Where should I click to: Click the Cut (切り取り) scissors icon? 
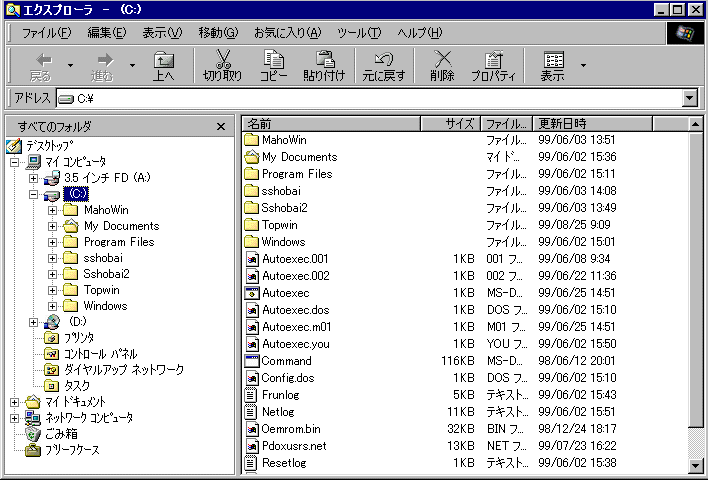point(223,59)
